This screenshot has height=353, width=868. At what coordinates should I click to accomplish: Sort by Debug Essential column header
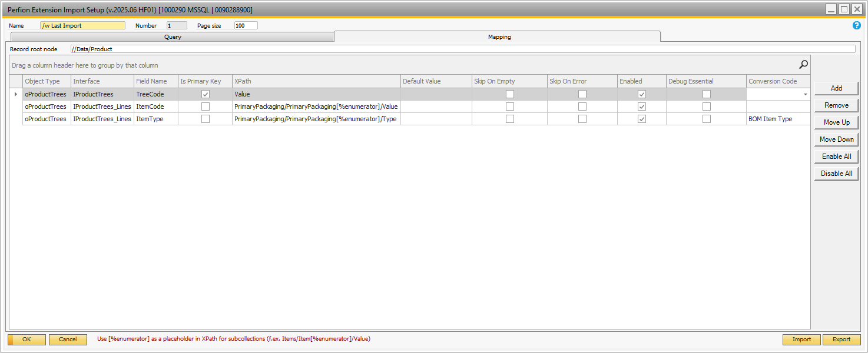(x=706, y=81)
